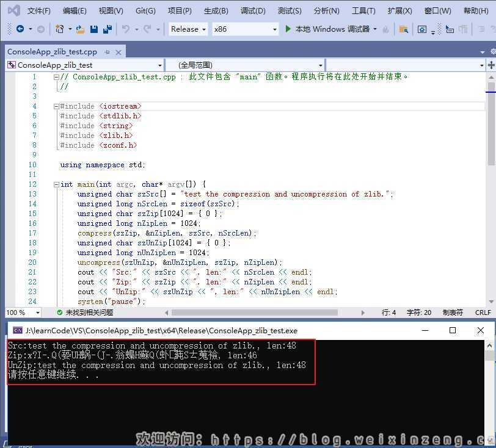
Task: Click the navigate forward arrow icon
Action: coord(40,29)
